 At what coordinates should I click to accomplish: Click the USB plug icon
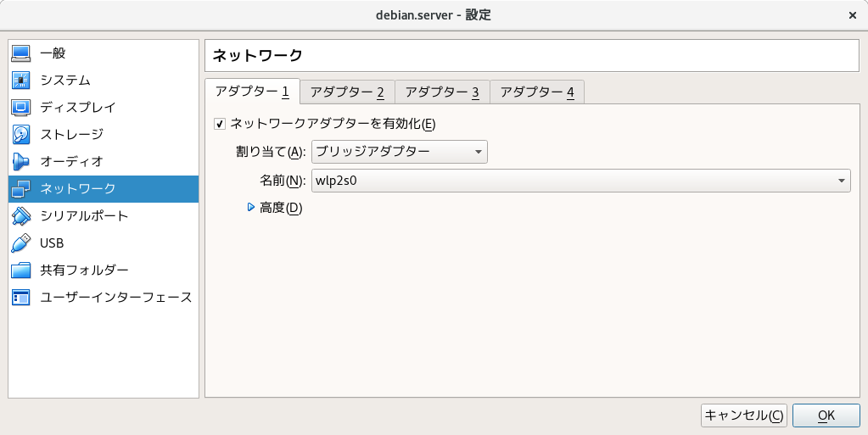tap(21, 243)
